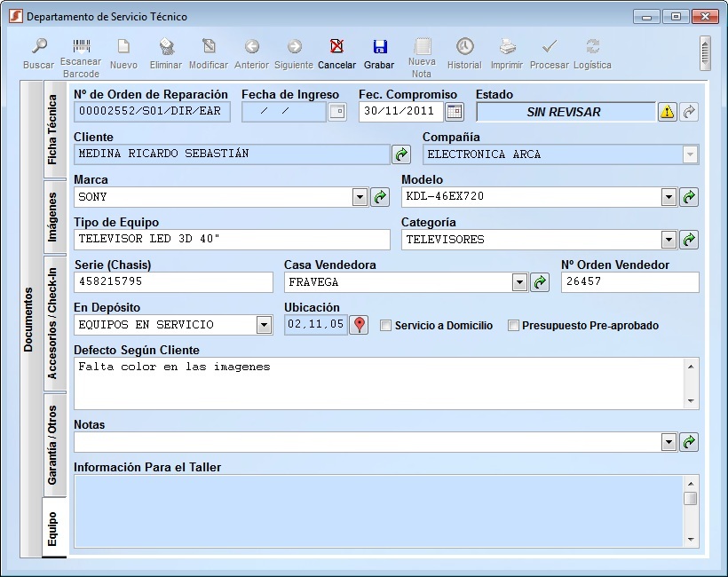Check Presupuesto Pre-aprobado
728x577 pixels.
[x=513, y=326]
